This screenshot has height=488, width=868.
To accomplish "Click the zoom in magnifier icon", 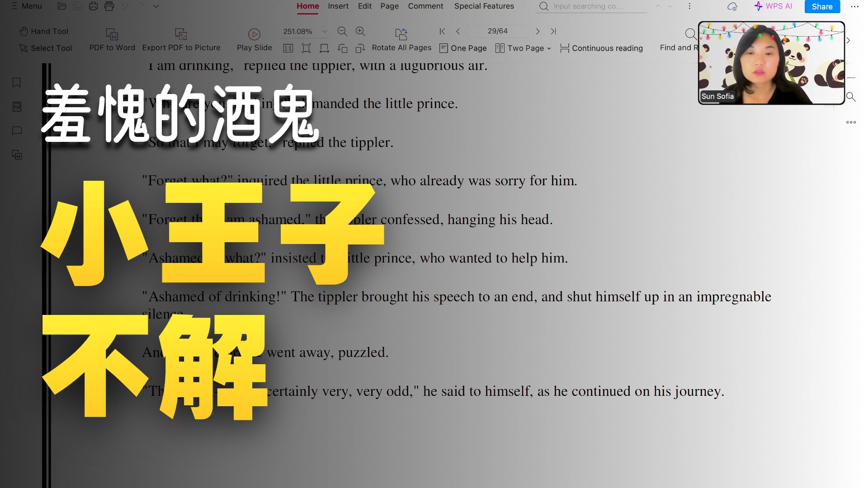I will click(360, 31).
